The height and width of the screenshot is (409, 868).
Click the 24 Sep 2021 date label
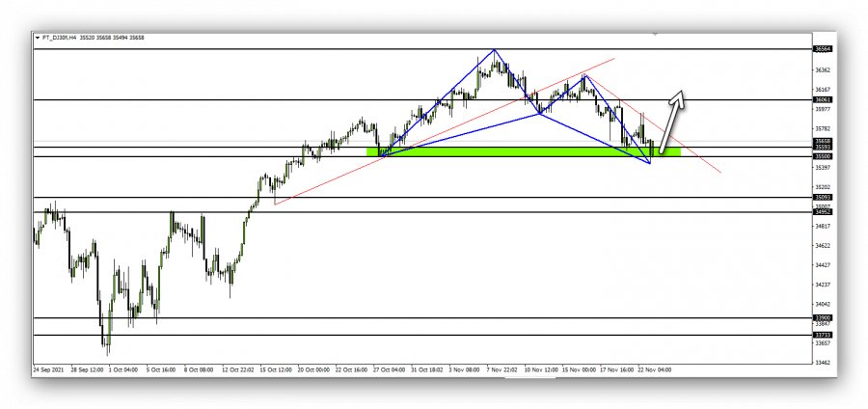[x=48, y=368]
